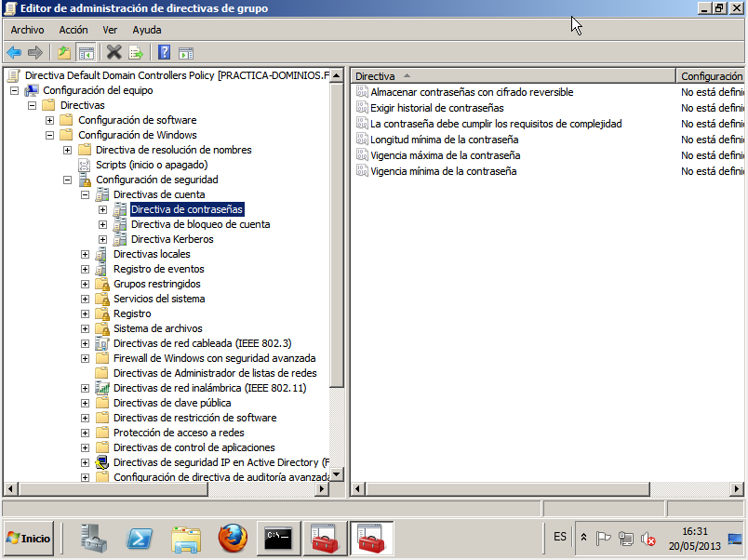Expand Directiva de bloqueo de cuenta
The image size is (748, 560).
[103, 224]
